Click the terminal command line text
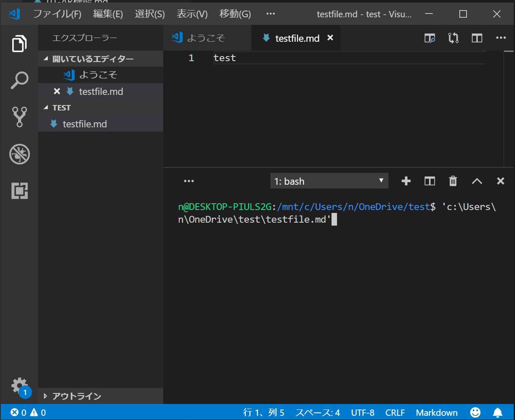 pyautogui.click(x=337, y=213)
